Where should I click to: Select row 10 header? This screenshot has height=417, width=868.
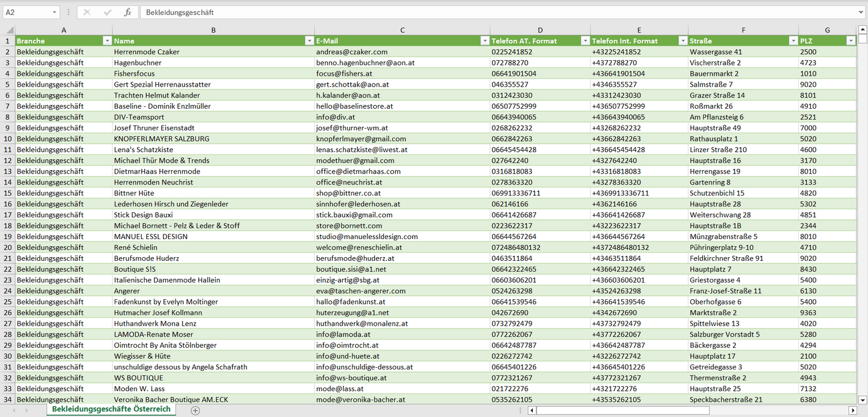pyautogui.click(x=8, y=139)
